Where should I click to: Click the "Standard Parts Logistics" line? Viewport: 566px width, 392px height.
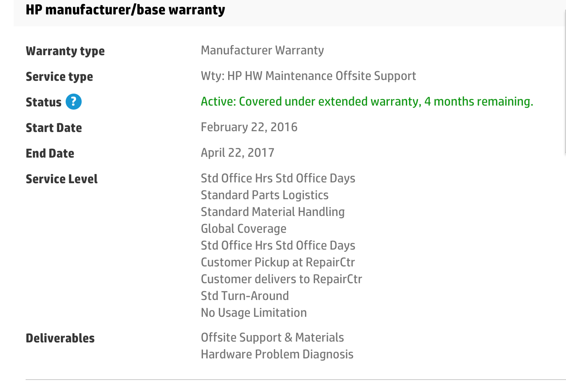point(265,195)
